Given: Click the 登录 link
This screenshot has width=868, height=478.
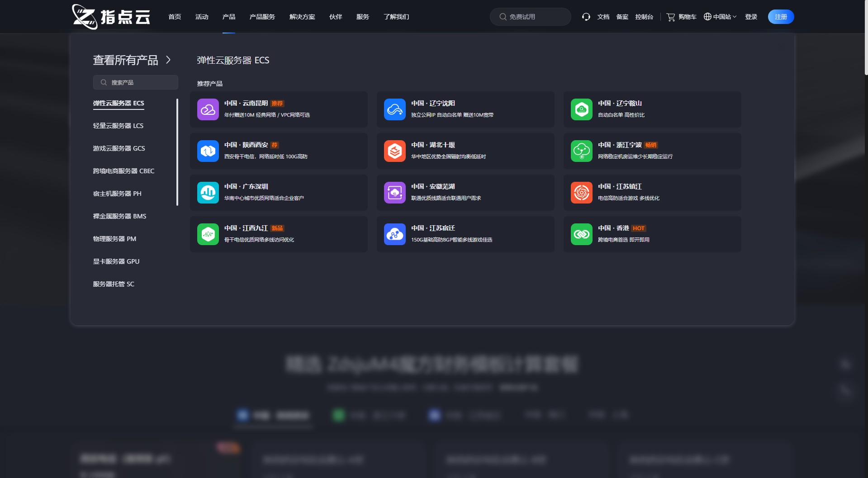Looking at the screenshot, I should click(751, 17).
